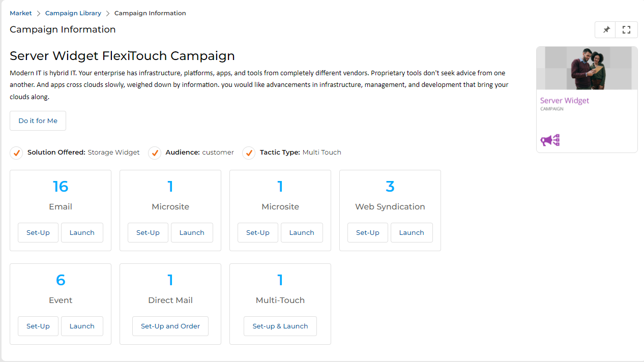Click the Event count 6
Image resolution: width=644 pixels, height=362 pixels.
[61, 280]
